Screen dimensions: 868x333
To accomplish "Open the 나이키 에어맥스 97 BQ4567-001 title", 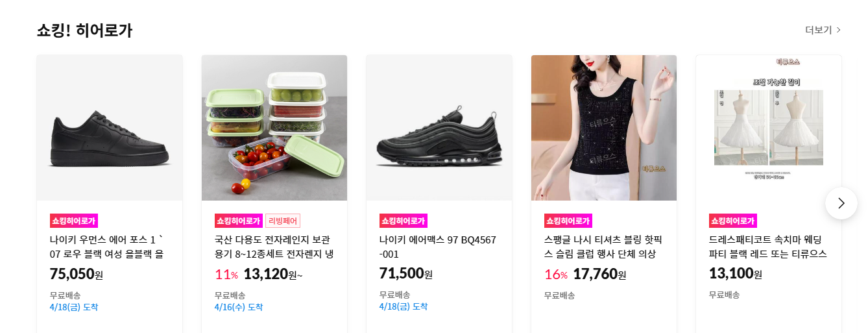I will 438,247.
